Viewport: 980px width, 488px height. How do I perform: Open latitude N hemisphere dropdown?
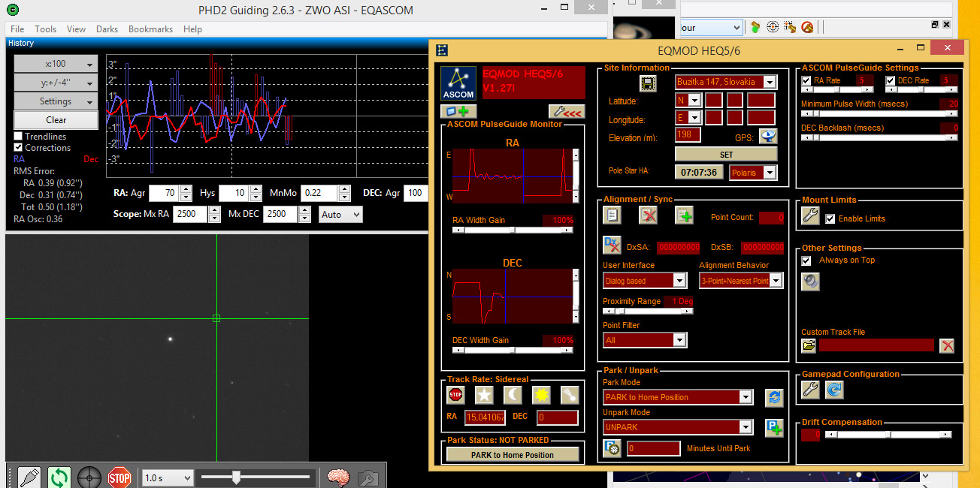pyautogui.click(x=688, y=100)
